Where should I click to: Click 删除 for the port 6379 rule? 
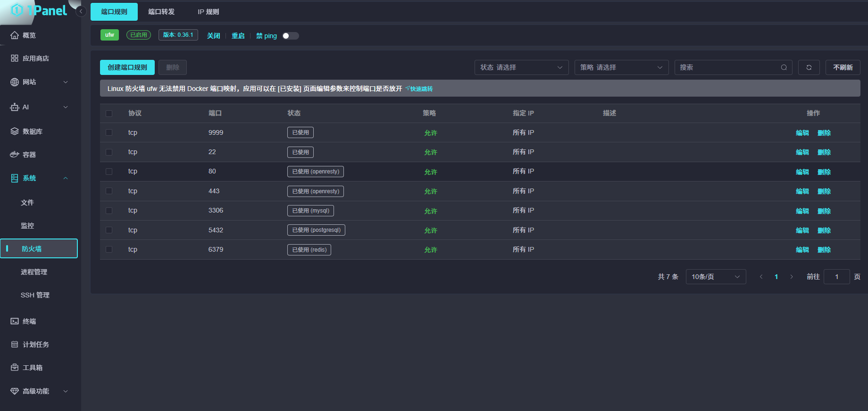(824, 250)
